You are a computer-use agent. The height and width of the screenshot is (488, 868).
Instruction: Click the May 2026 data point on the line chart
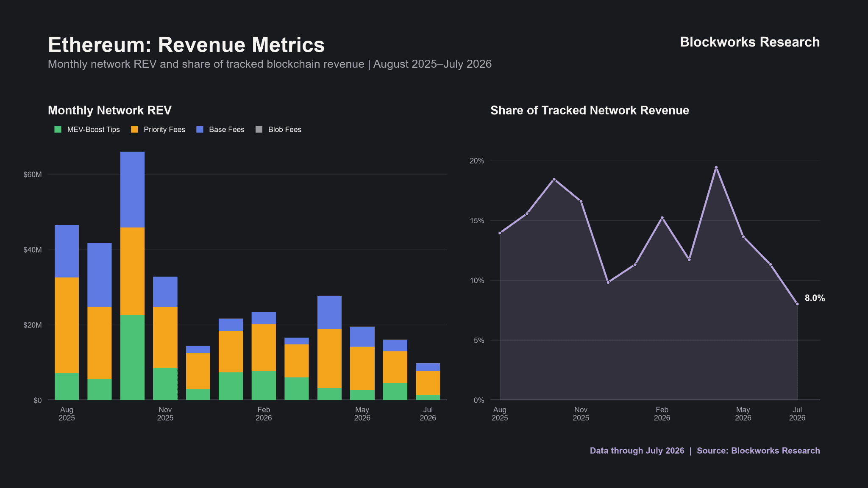[743, 237]
